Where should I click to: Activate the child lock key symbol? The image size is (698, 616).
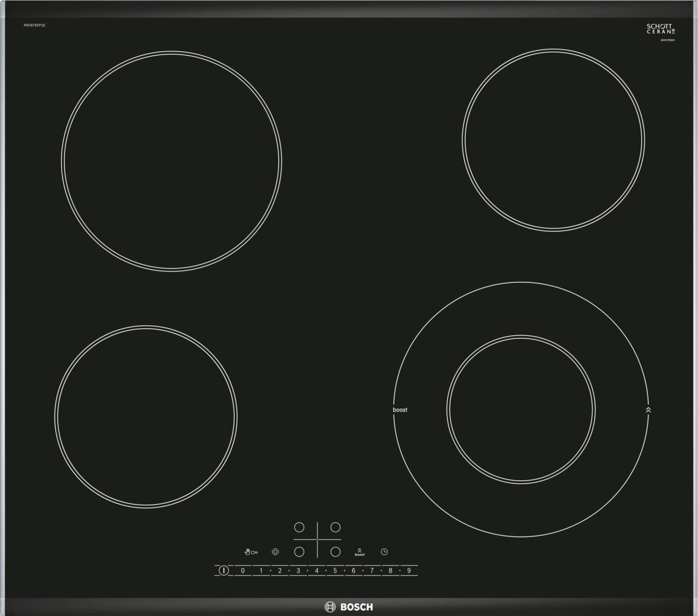251,552
